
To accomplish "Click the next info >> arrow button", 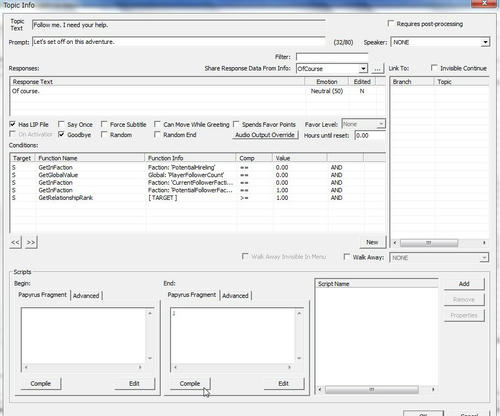I will [x=31, y=242].
